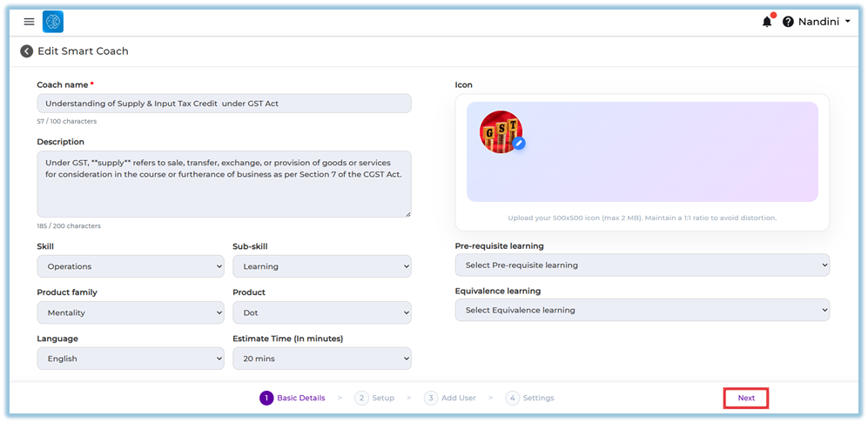This screenshot has width=868, height=423.
Task: Expand the Skill dropdown showing Operations
Action: click(x=130, y=266)
